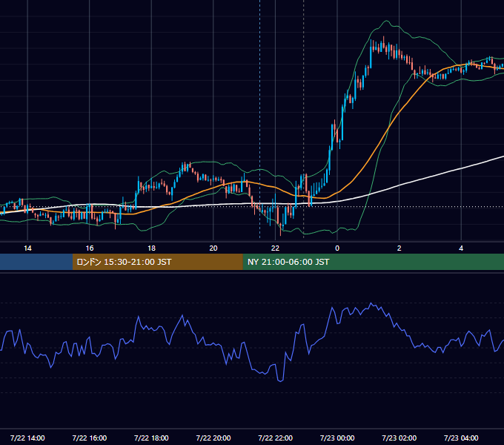504x445 pixels.
Task: Click hour label 16 on chart axis
Action: (x=90, y=248)
